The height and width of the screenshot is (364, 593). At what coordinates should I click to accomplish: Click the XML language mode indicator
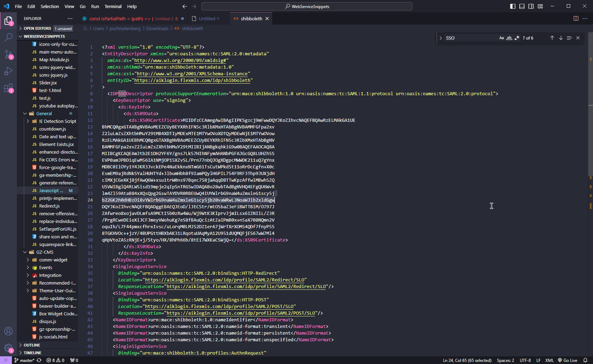point(549,360)
